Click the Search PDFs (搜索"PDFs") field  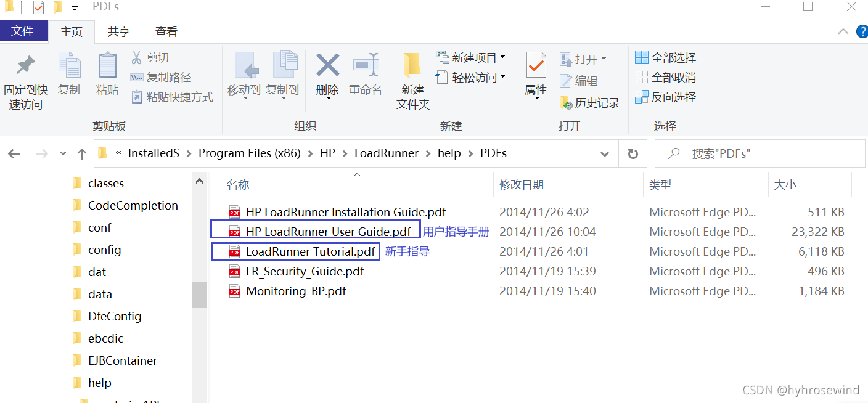pyautogui.click(x=759, y=153)
